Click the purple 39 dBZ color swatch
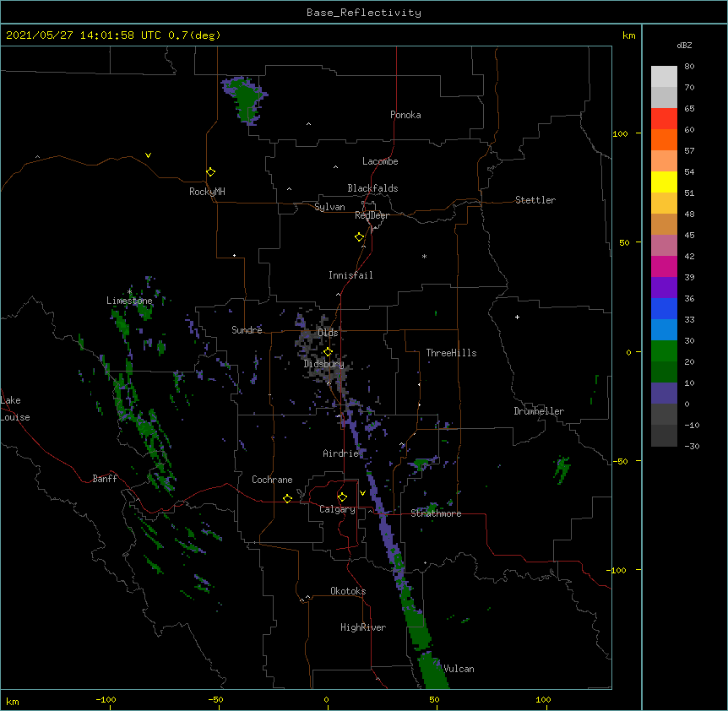This screenshot has height=711, width=728. [664, 288]
